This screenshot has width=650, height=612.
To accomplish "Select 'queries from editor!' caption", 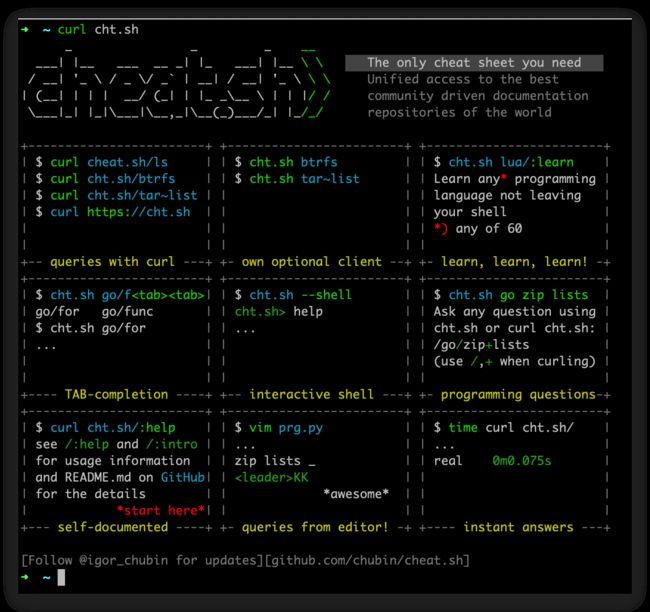I will point(315,527).
